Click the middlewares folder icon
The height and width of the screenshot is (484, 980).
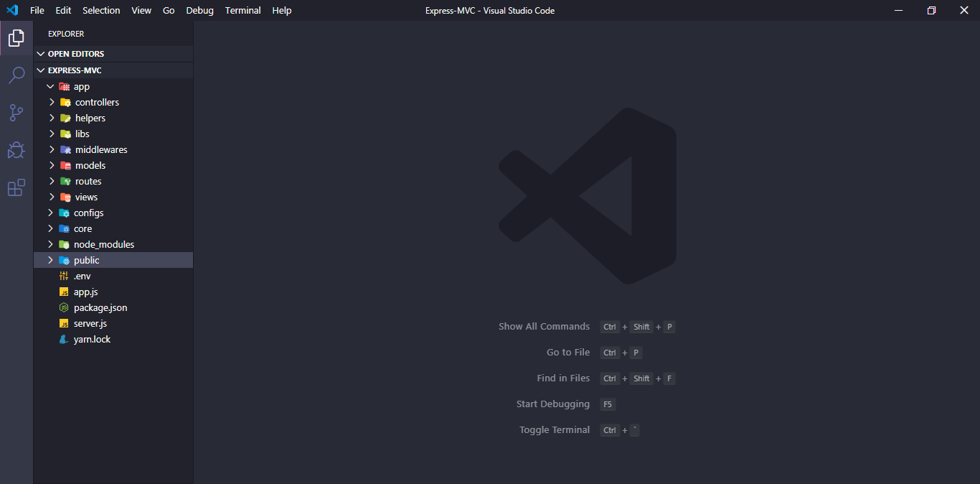click(x=65, y=149)
